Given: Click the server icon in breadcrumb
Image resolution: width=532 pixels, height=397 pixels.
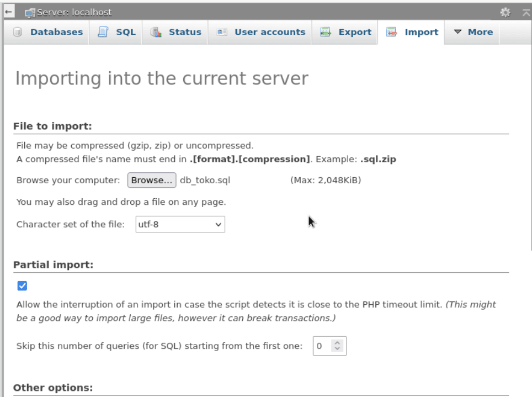Looking at the screenshot, I should (30, 13).
